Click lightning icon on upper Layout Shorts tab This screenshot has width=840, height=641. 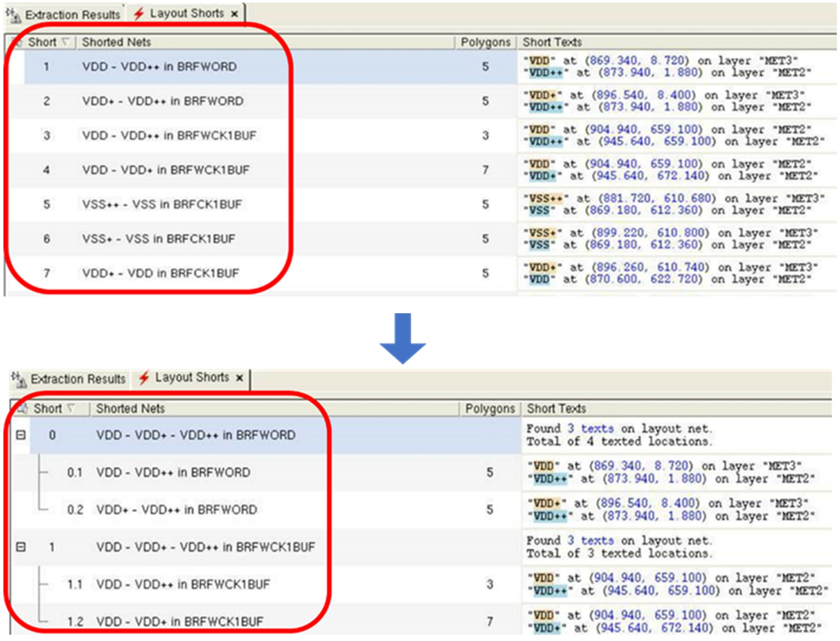[x=138, y=14]
